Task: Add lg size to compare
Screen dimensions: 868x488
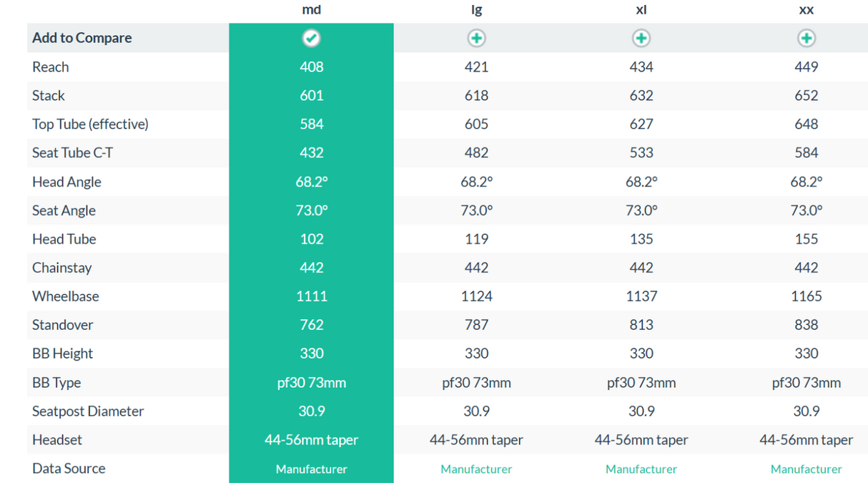Action: pyautogui.click(x=476, y=38)
